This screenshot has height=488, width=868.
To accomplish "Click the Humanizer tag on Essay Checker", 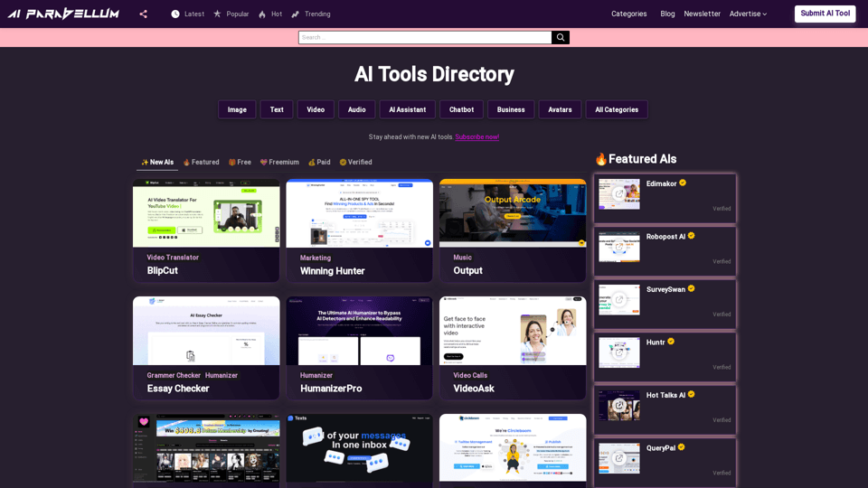I will pyautogui.click(x=222, y=375).
